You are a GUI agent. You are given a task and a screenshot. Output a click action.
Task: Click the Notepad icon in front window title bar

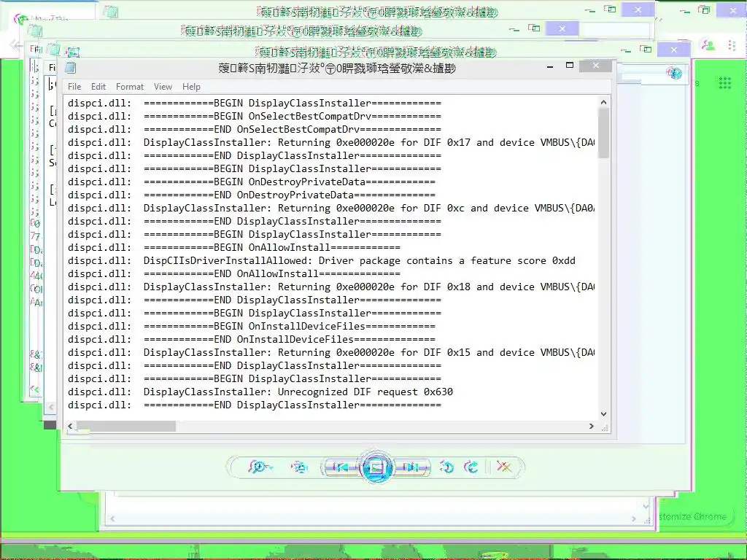(x=71, y=68)
